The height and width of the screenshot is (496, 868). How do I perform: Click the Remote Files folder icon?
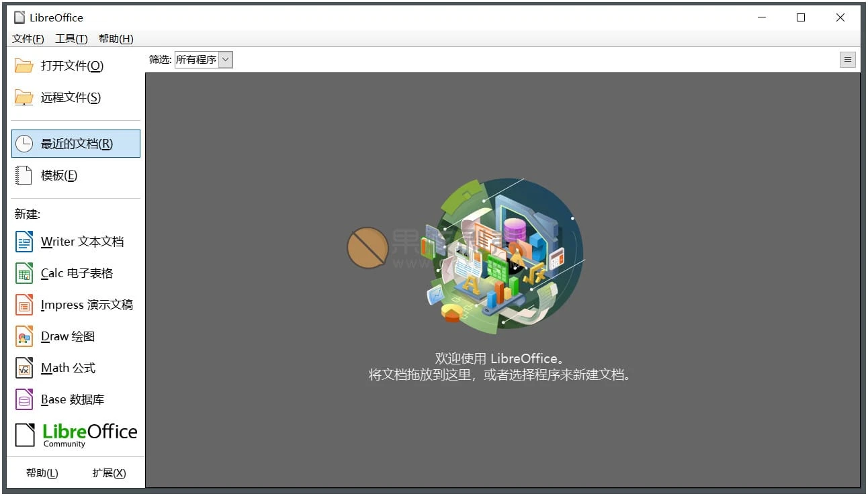(24, 97)
